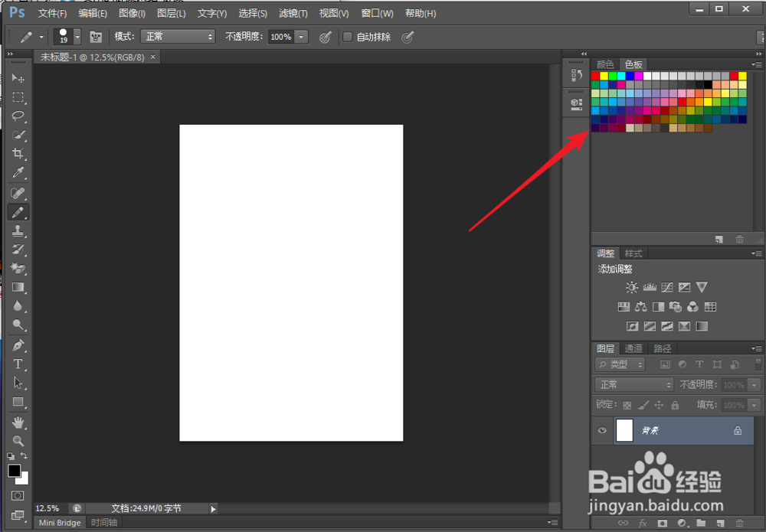Pick the yellow swatch beside red
The width and height of the screenshot is (766, 532).
pos(604,76)
